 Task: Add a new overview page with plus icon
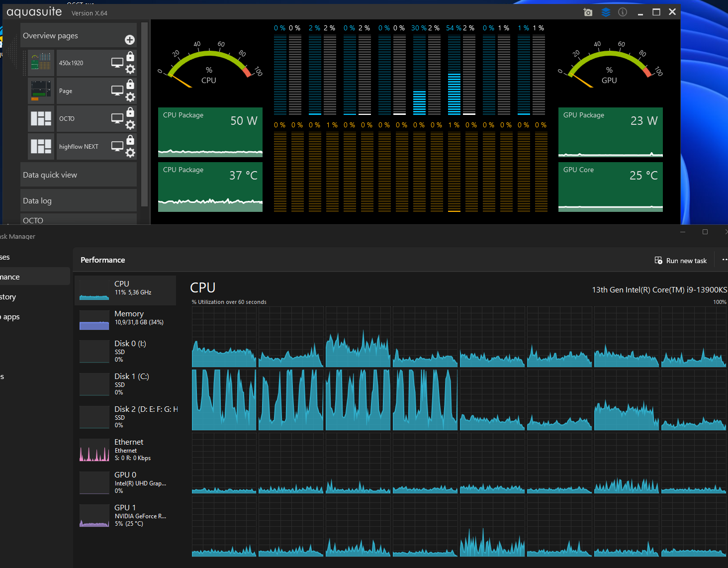130,40
